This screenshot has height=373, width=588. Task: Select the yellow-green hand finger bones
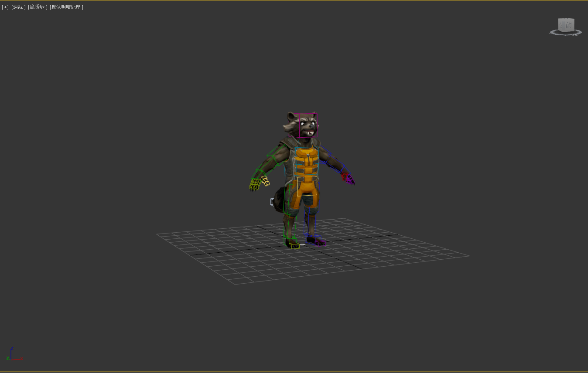pyautogui.click(x=254, y=185)
